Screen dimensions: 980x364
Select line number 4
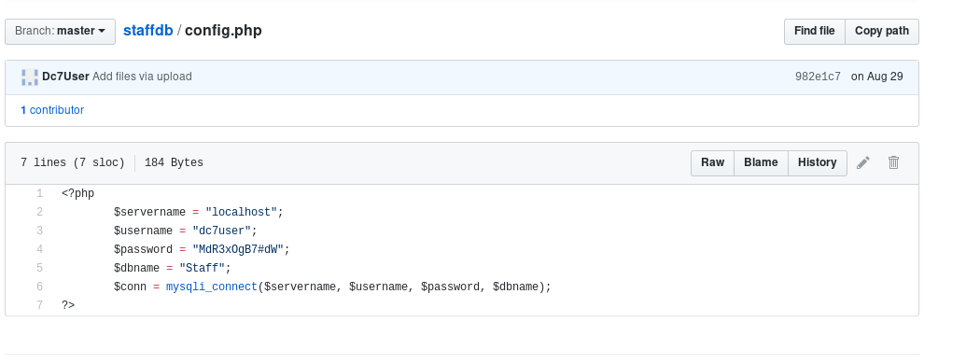[39, 249]
